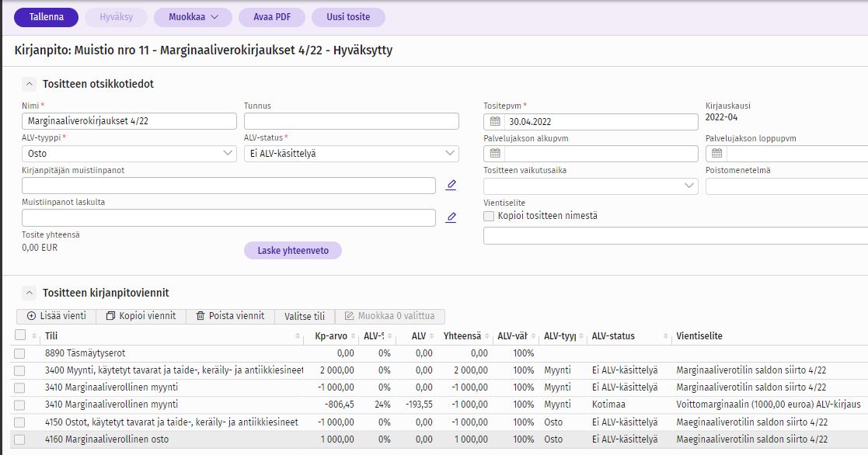
Task: Click the 3400 Myynti account cell
Action: coord(174,370)
